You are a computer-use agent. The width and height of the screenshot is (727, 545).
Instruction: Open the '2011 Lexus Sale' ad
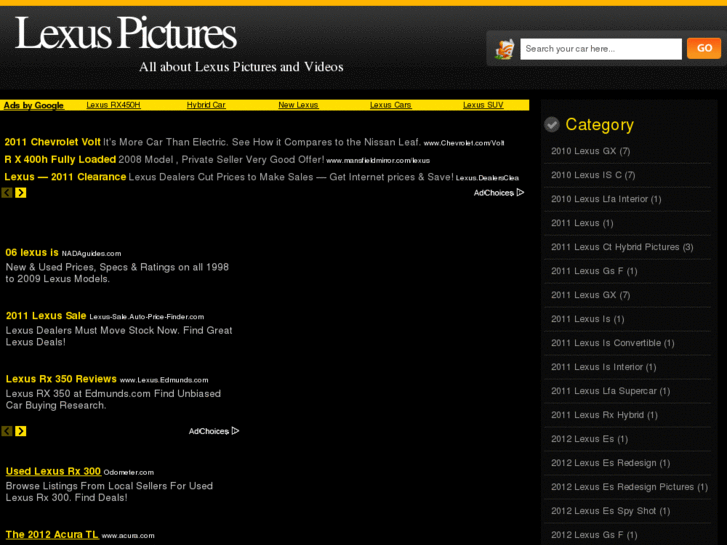(46, 316)
